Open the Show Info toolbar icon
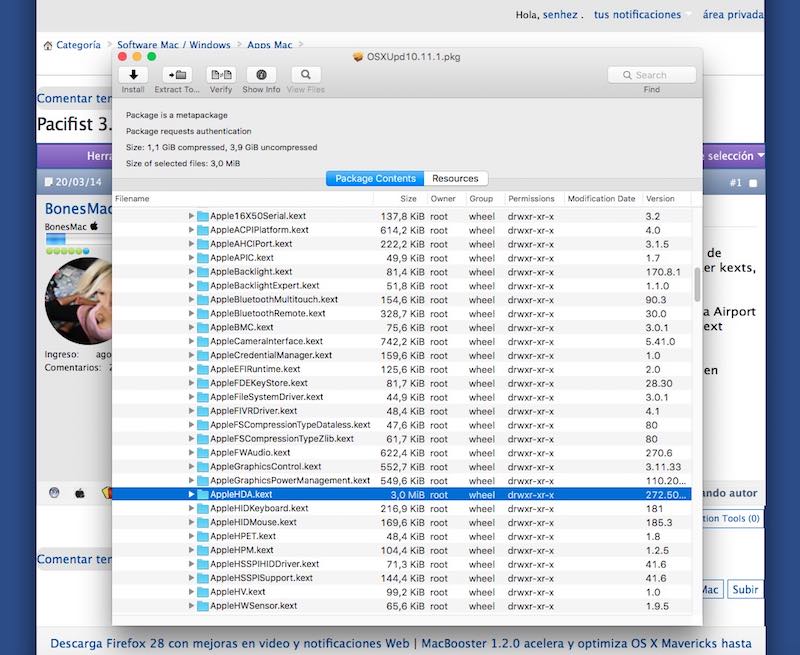 261,75
